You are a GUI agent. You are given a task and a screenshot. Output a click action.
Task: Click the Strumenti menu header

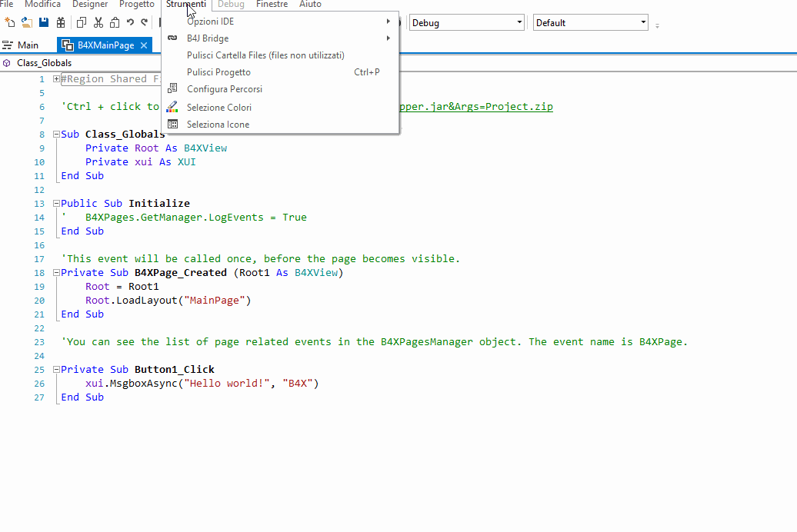186,4
